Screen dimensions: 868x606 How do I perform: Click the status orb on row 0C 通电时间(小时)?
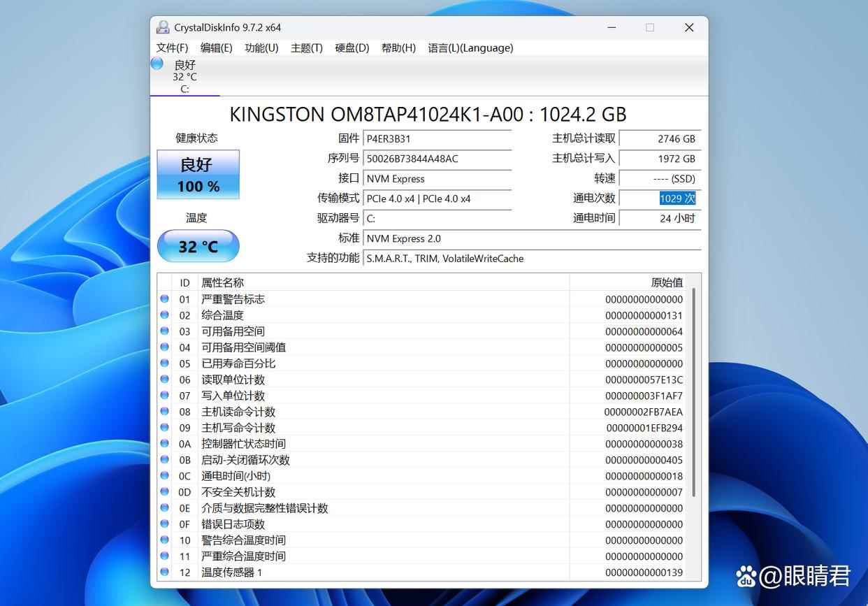coord(164,475)
